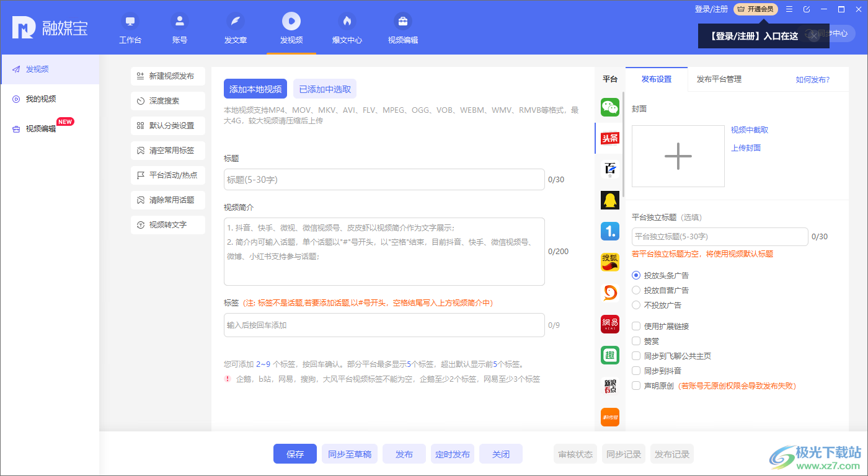This screenshot has width=868, height=476.
Task: Enable 赞赏 checkbox
Action: [x=636, y=341]
